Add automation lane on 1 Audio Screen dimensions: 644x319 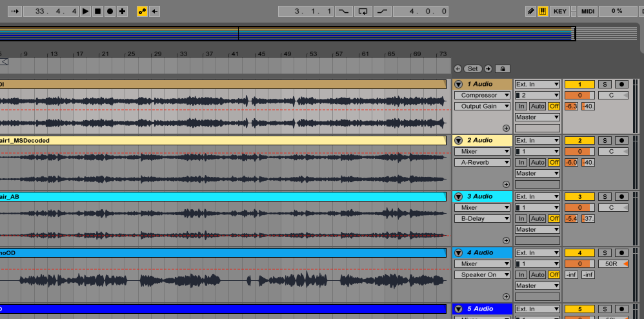coord(506,128)
